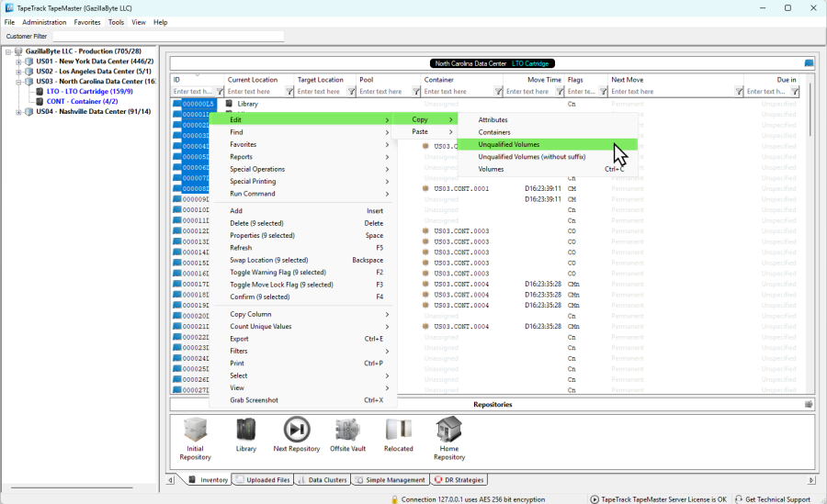Click the Repositories panel corner icon

point(809,404)
